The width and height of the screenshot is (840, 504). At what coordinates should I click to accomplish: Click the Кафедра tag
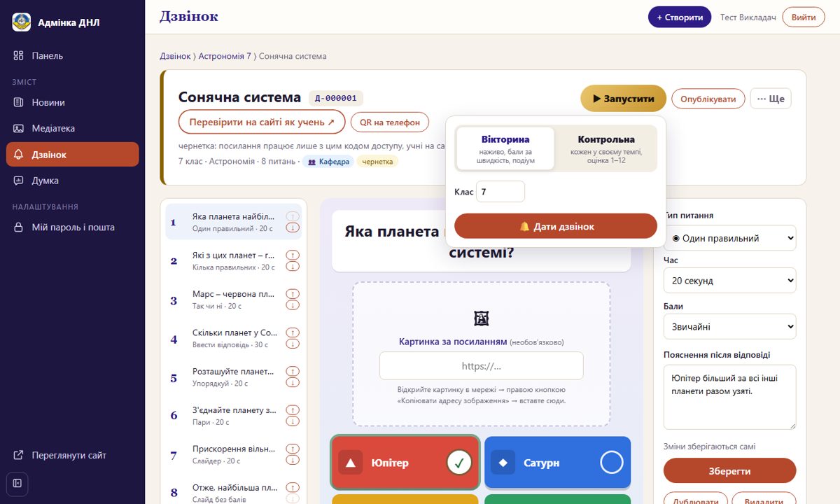pyautogui.click(x=328, y=162)
